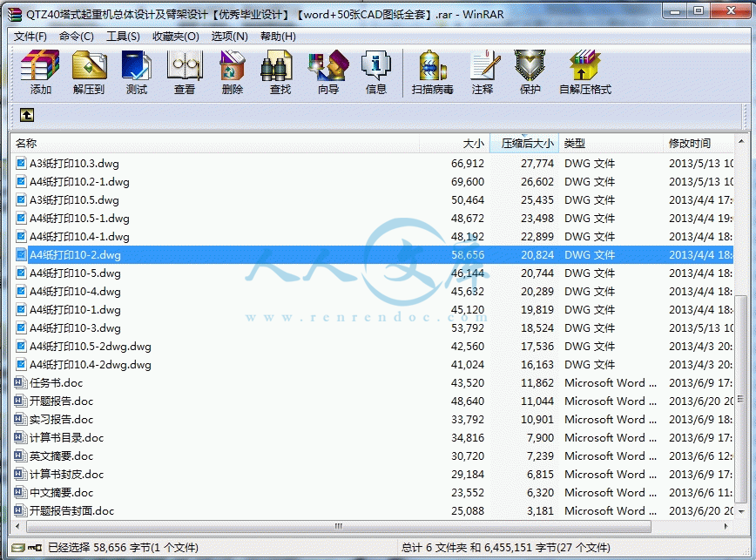Run the 测试 (Test) archive tool
Image resolution: width=756 pixels, height=560 pixels.
137,72
